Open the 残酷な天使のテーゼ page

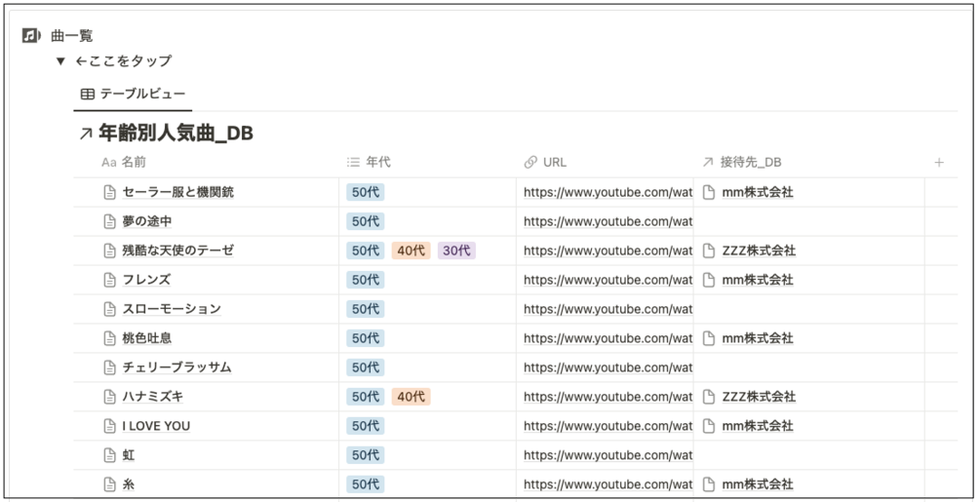click(177, 251)
